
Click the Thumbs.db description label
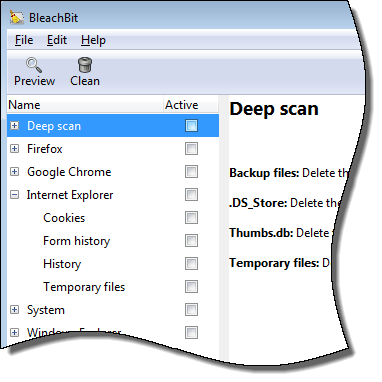261,233
